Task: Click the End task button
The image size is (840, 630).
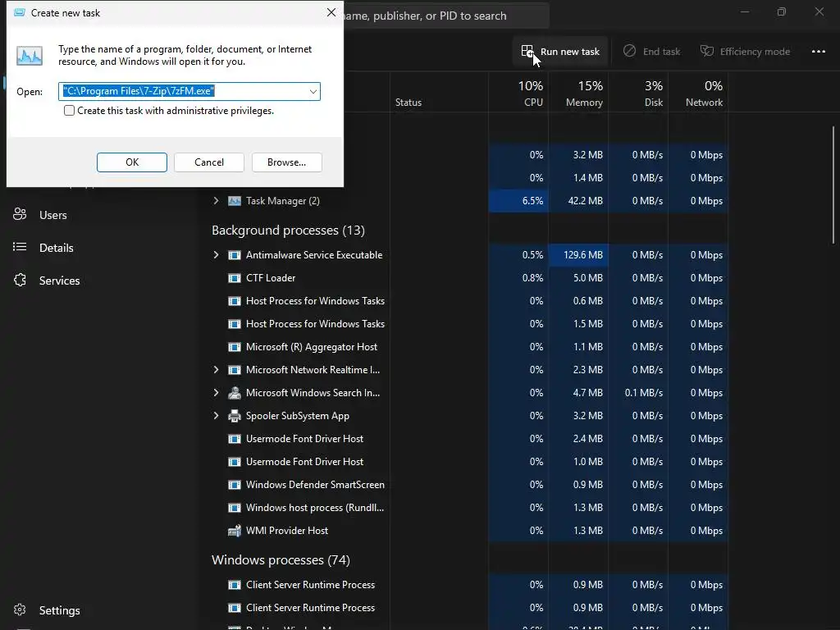Action: tap(651, 52)
